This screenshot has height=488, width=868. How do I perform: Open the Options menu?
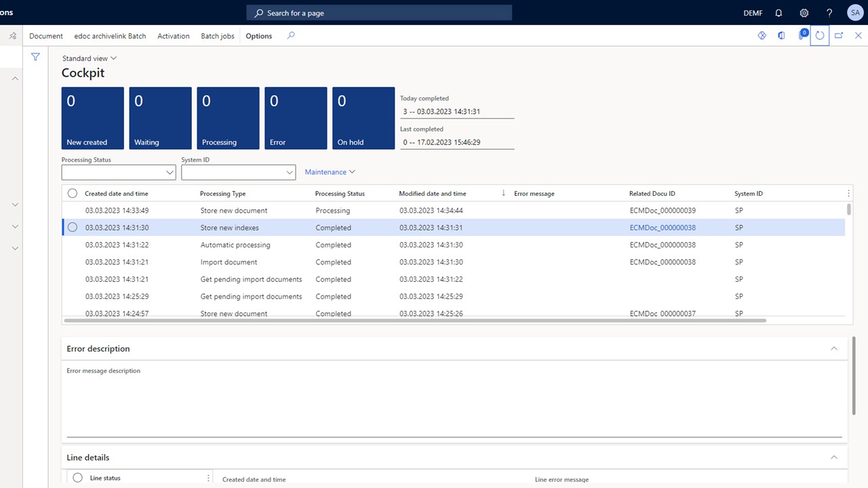coord(259,36)
